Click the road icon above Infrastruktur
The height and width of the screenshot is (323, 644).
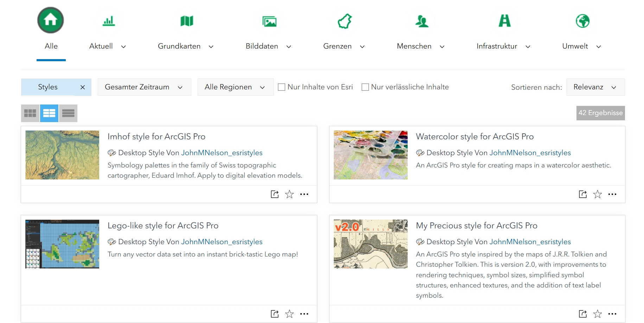tap(505, 21)
